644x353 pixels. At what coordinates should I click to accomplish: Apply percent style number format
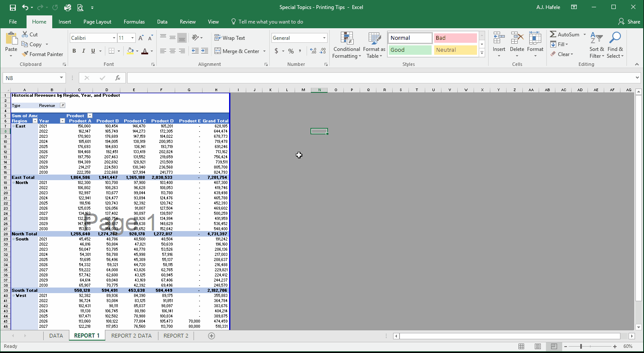(291, 51)
